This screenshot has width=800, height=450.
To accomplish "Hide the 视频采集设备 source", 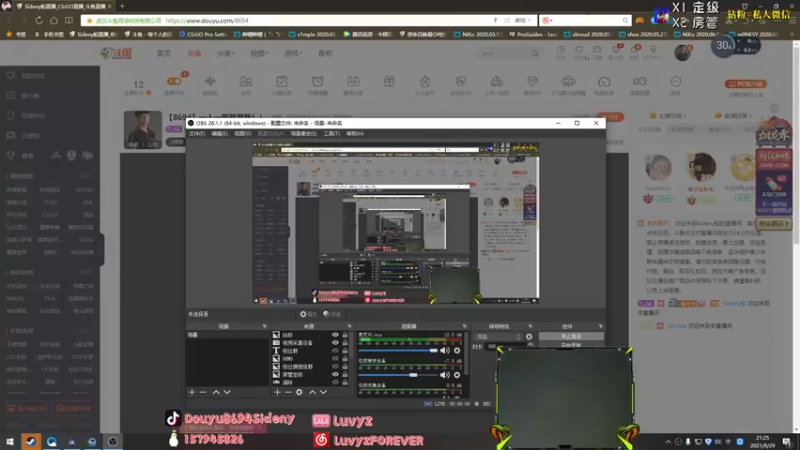I will [335, 343].
